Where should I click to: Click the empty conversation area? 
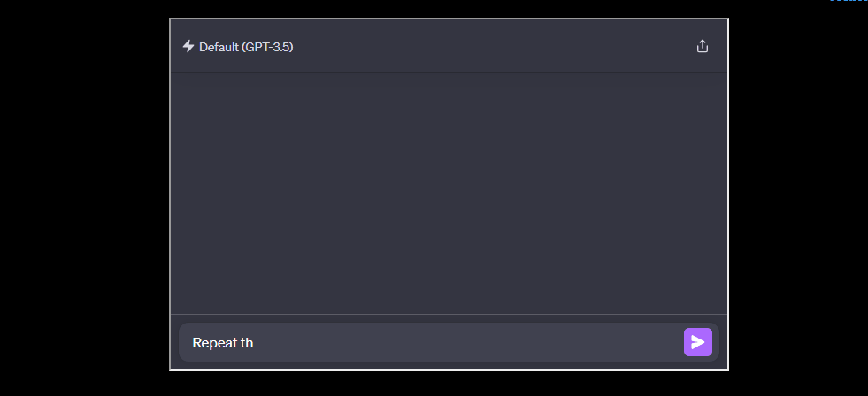coord(449,193)
